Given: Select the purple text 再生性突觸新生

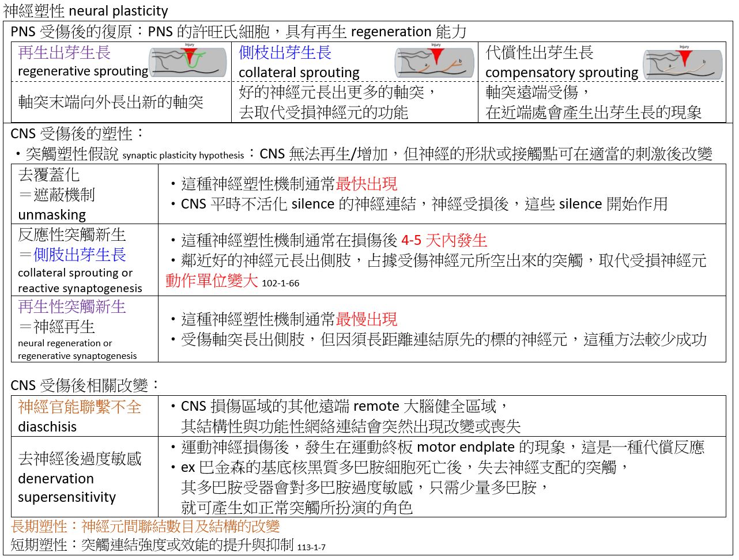Looking at the screenshot, I should click(x=71, y=307).
